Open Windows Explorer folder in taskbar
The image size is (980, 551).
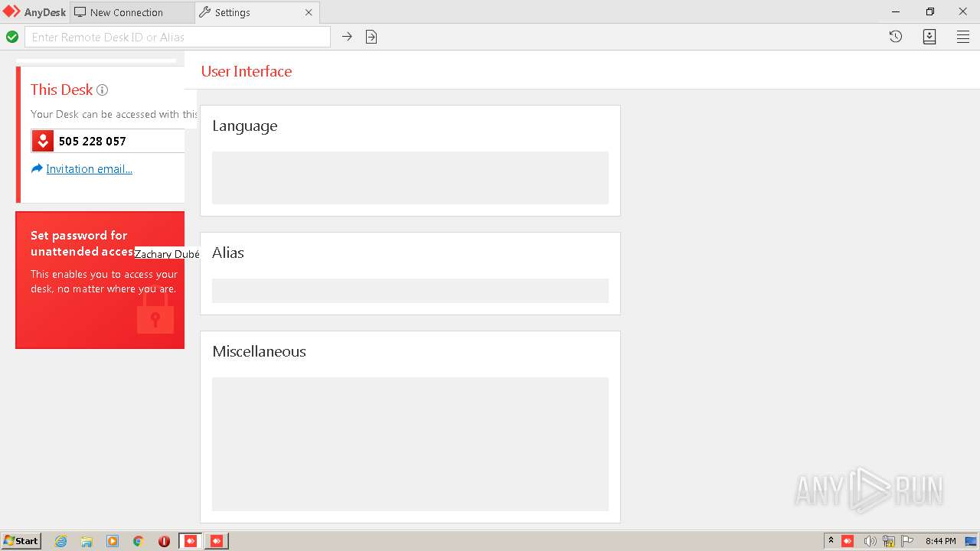(87, 541)
